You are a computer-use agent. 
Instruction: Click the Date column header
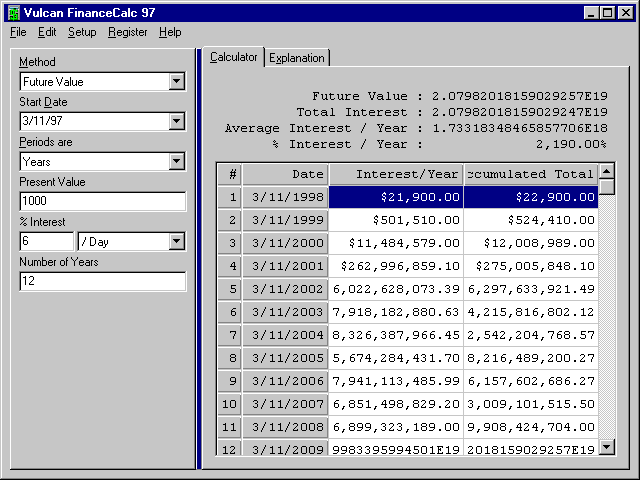285,174
